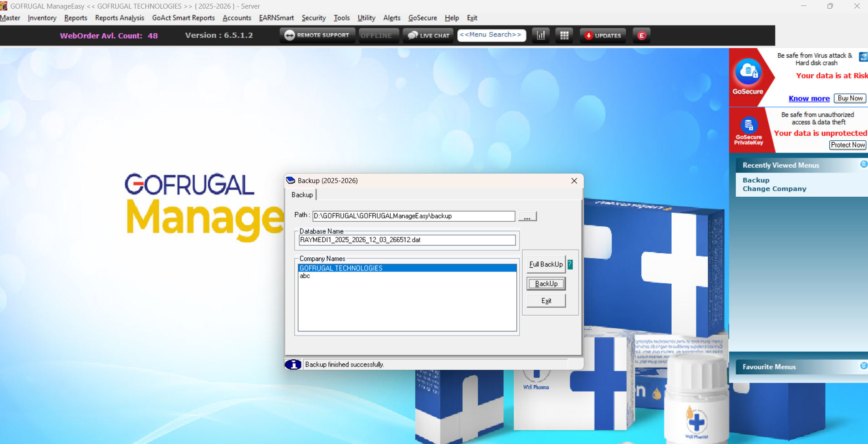Screen dimensions: 868x444
Task: Click the red E circle icon
Action: coord(642,36)
